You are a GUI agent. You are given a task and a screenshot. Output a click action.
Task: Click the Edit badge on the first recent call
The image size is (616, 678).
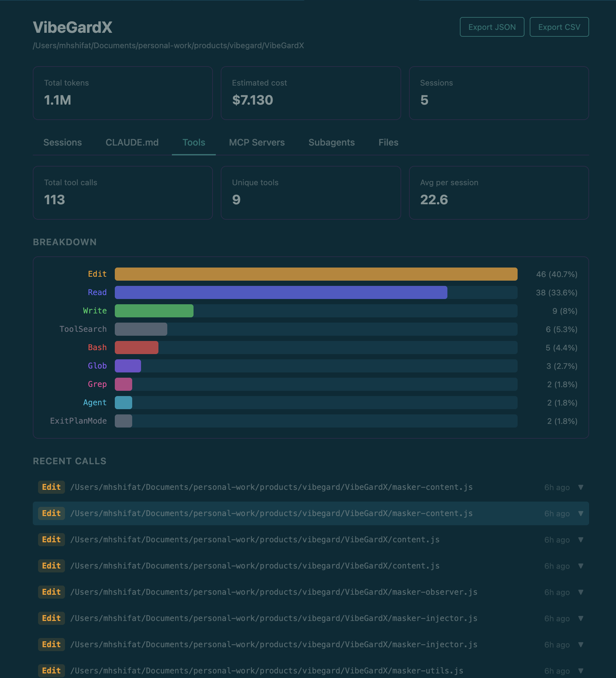click(x=51, y=487)
